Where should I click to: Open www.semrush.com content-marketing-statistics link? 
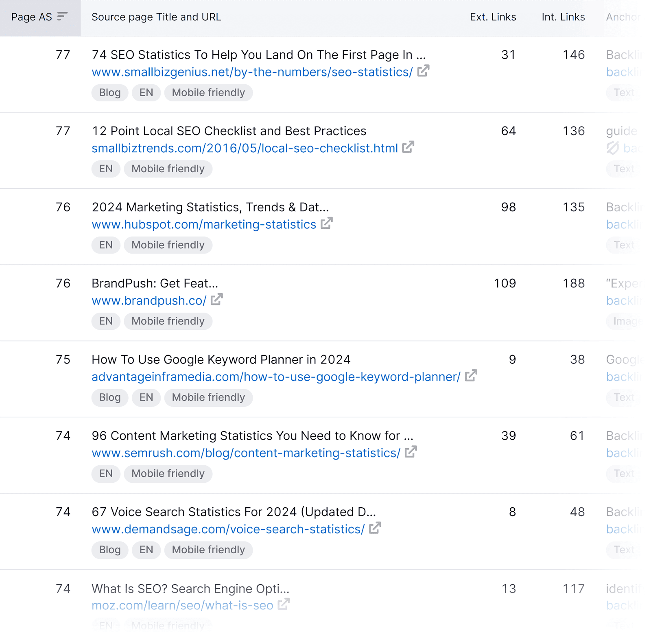pos(246,453)
